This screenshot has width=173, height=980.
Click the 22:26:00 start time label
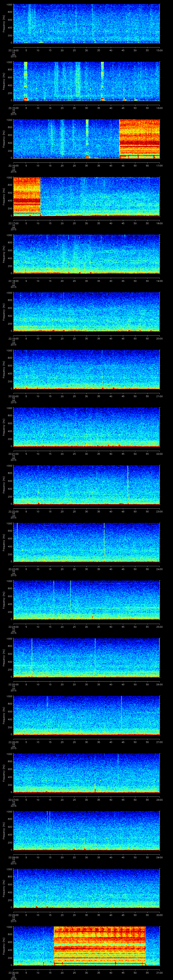click(x=13, y=742)
